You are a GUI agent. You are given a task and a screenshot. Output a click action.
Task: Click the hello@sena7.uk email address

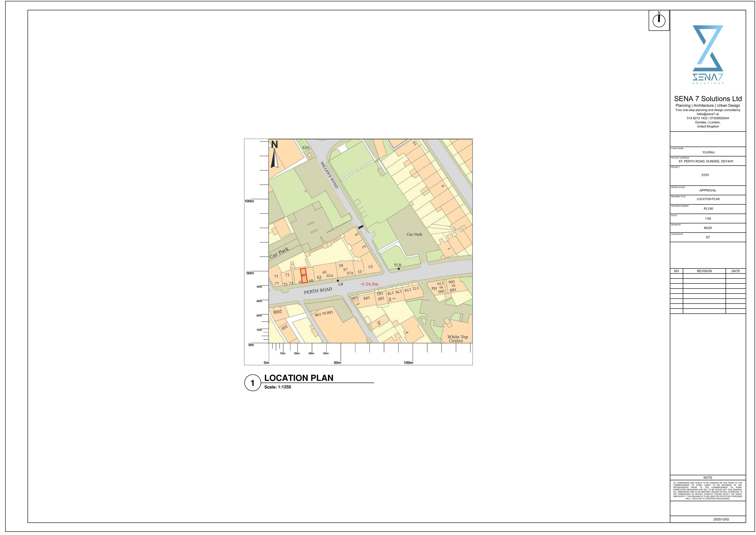[x=708, y=114]
